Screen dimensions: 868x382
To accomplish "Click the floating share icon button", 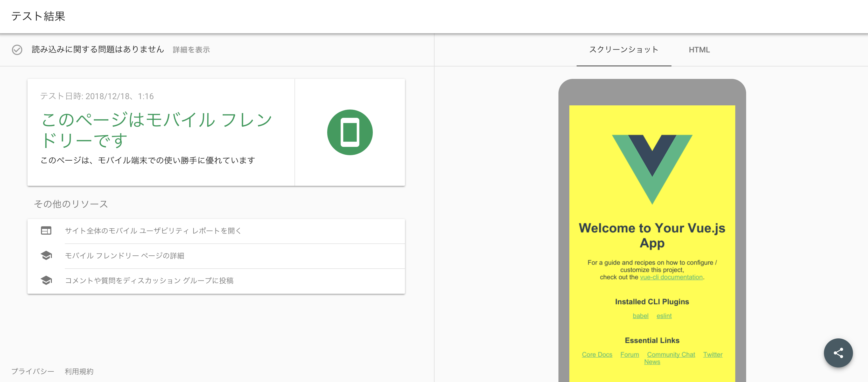I will 838,353.
